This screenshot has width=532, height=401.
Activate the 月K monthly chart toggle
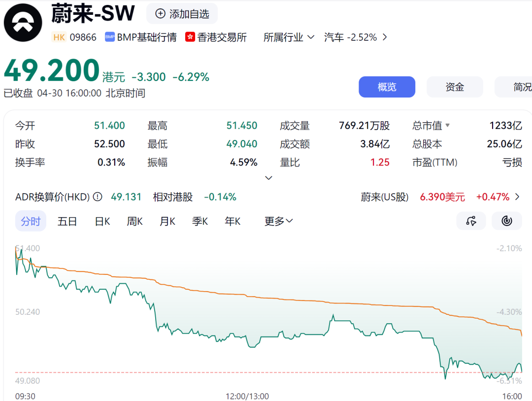[167, 221]
